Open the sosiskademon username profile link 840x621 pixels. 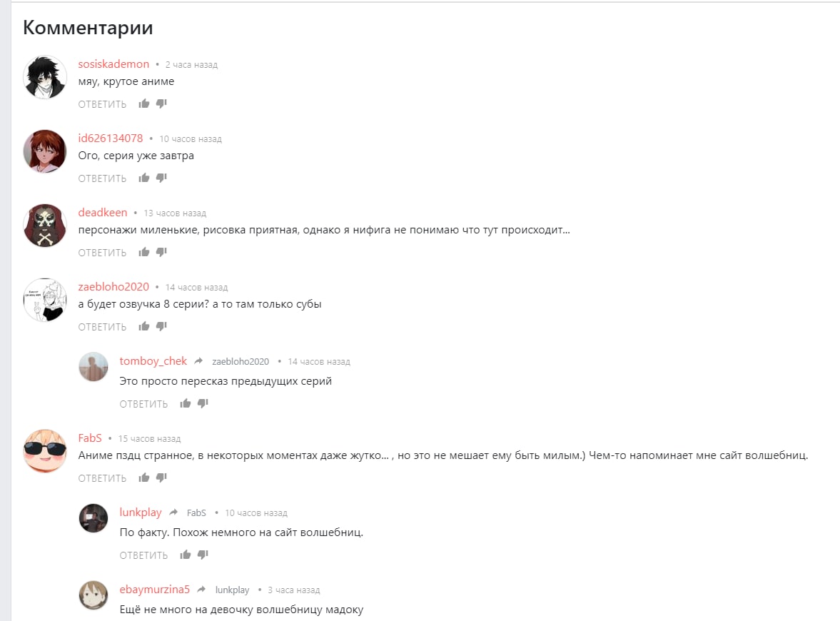(x=113, y=64)
